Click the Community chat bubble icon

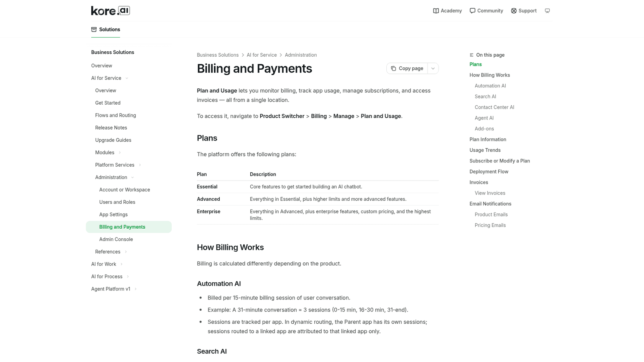click(472, 11)
